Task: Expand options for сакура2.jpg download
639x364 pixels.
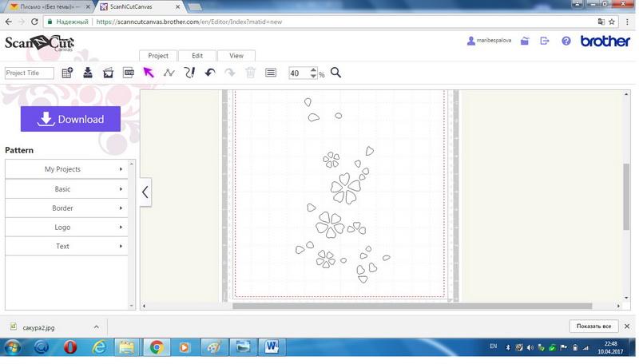Action: click(96, 327)
